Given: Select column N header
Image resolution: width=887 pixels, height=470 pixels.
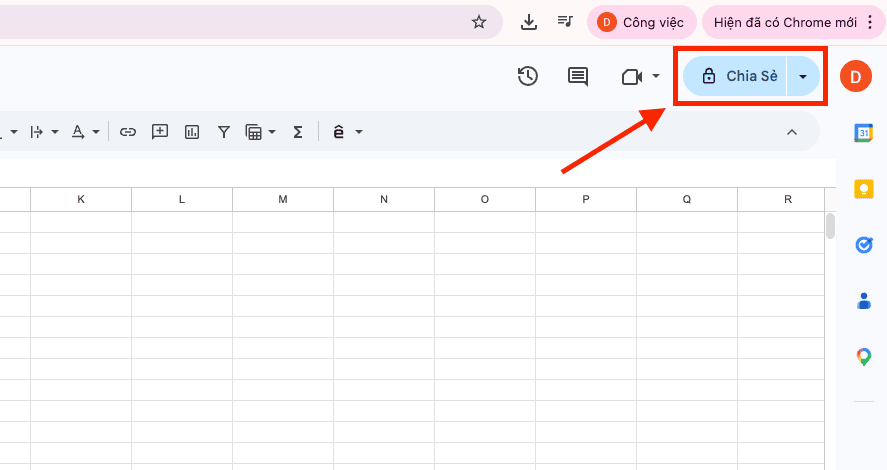Looking at the screenshot, I should tap(384, 199).
